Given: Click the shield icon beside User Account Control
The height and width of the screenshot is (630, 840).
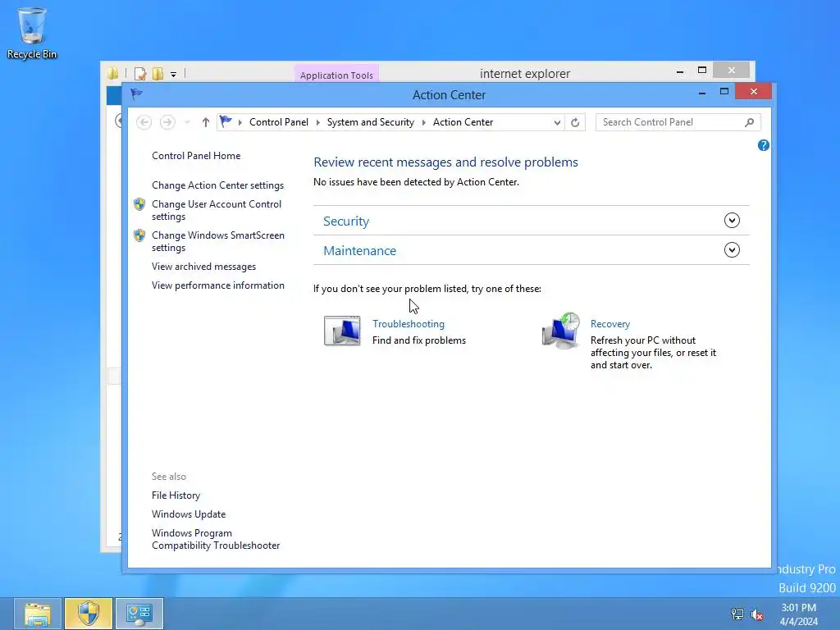Looking at the screenshot, I should point(139,204).
